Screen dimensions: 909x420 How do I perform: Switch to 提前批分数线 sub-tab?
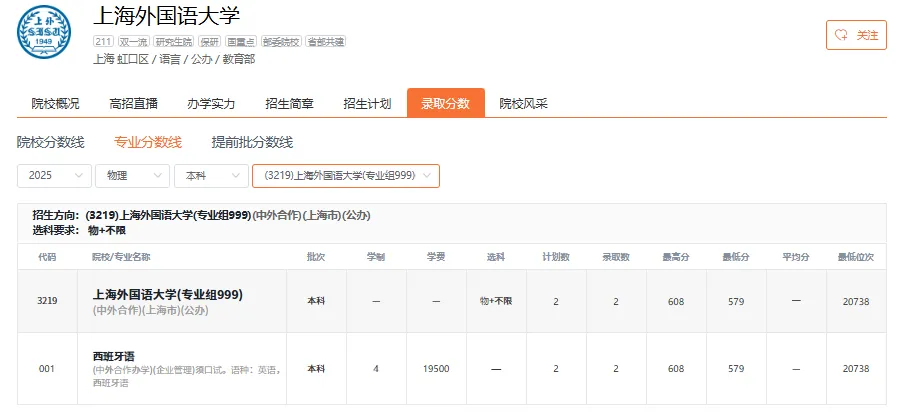point(252,142)
